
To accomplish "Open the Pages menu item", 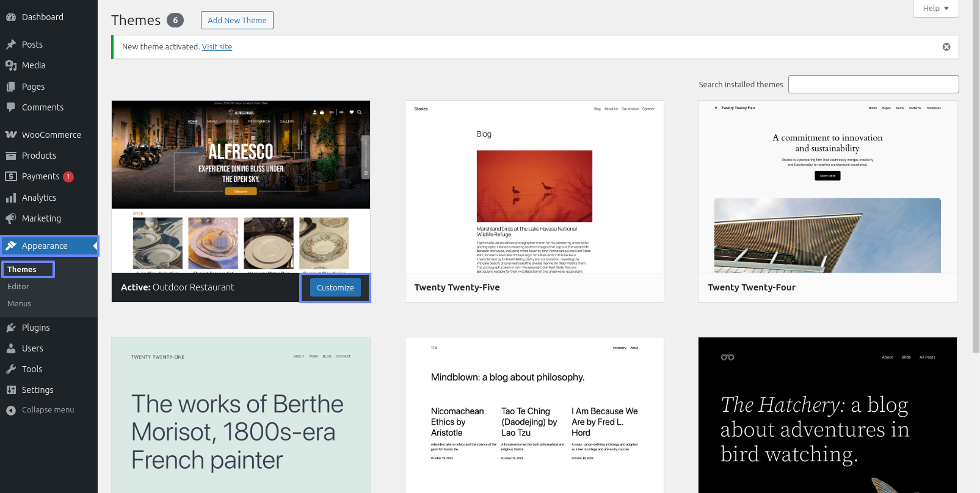I will pyautogui.click(x=49, y=87).
